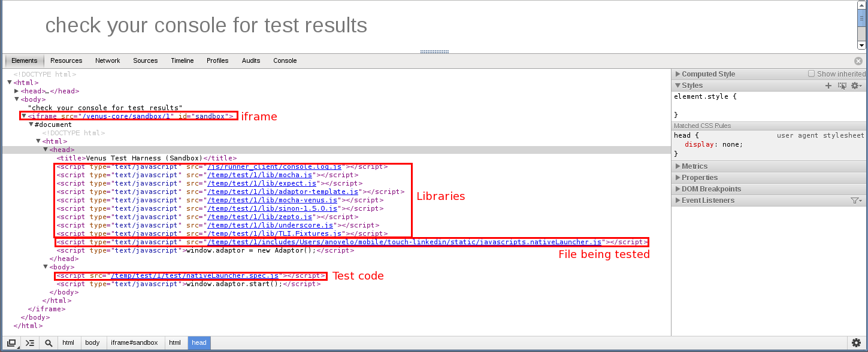
Task: Enable Show inherited checkbox
Action: pyautogui.click(x=811, y=74)
